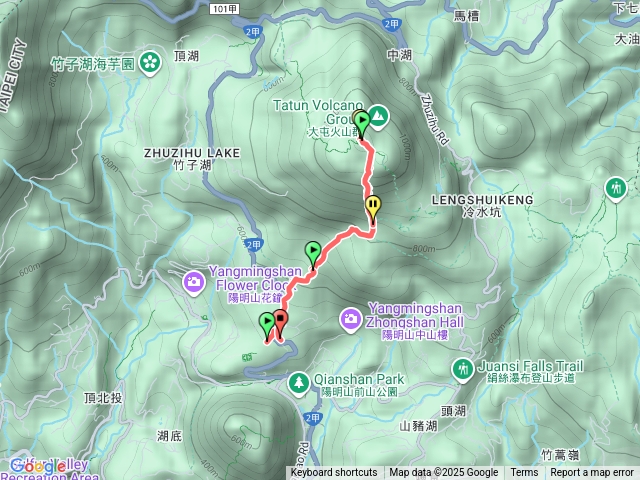Viewport: 640px width, 480px height.
Task: Open the Terms link
Action: tap(524, 473)
